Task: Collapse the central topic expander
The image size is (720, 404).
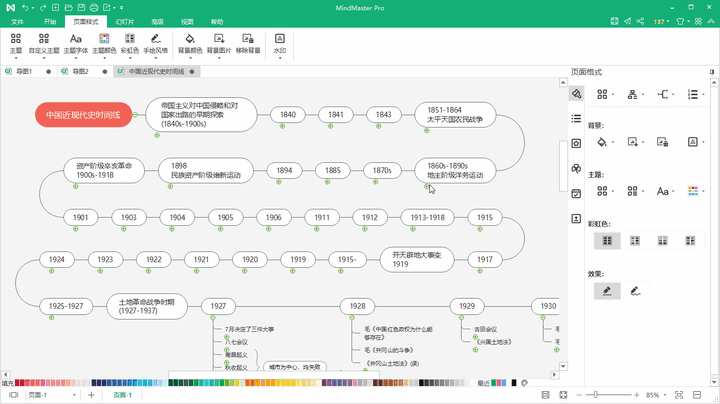Action: tap(135, 114)
